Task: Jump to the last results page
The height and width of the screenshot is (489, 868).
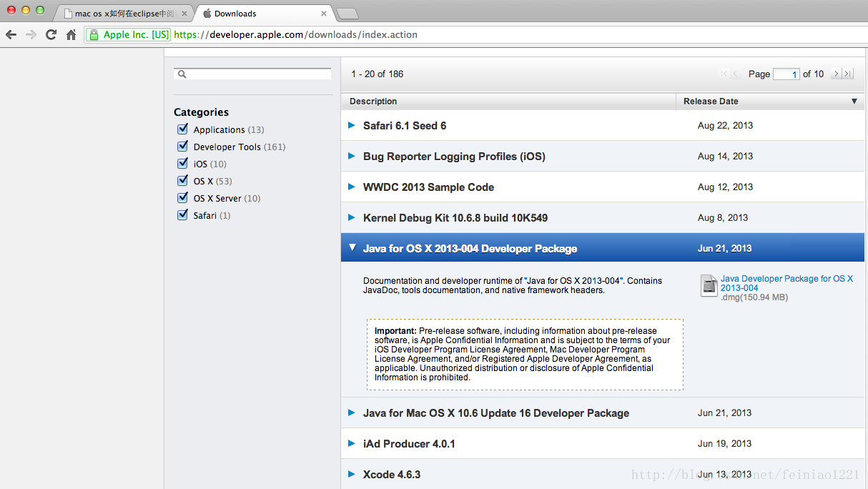Action: pos(848,74)
